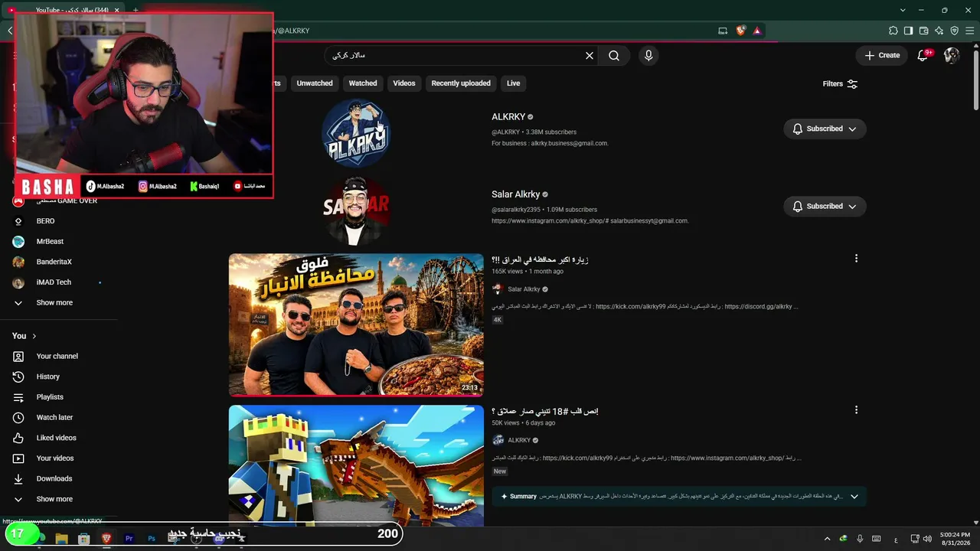Image resolution: width=980 pixels, height=551 pixels.
Task: Click the search magnifier button
Action: pos(614,55)
